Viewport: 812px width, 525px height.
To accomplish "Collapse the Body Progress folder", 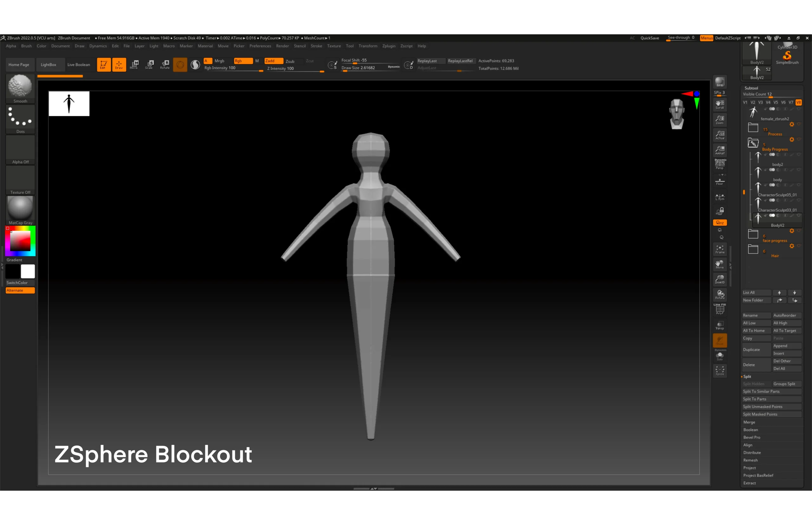I will point(753,143).
